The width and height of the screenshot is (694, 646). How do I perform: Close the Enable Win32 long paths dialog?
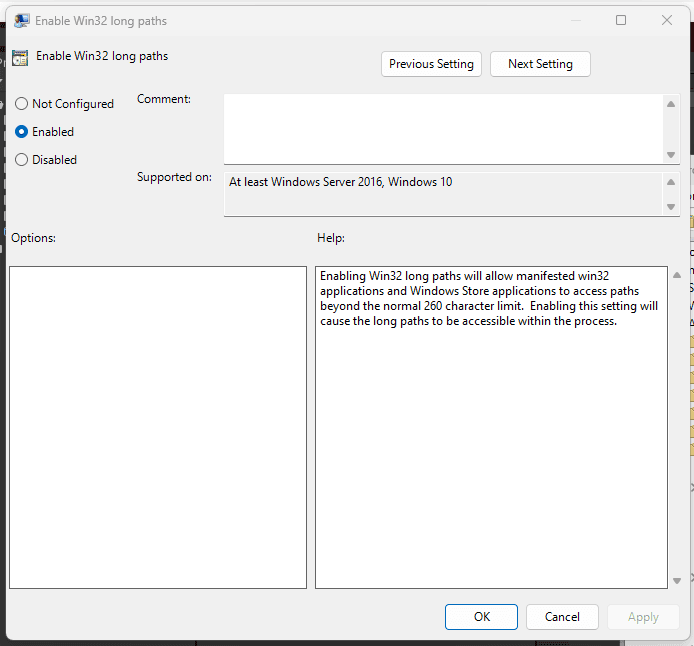(x=667, y=20)
